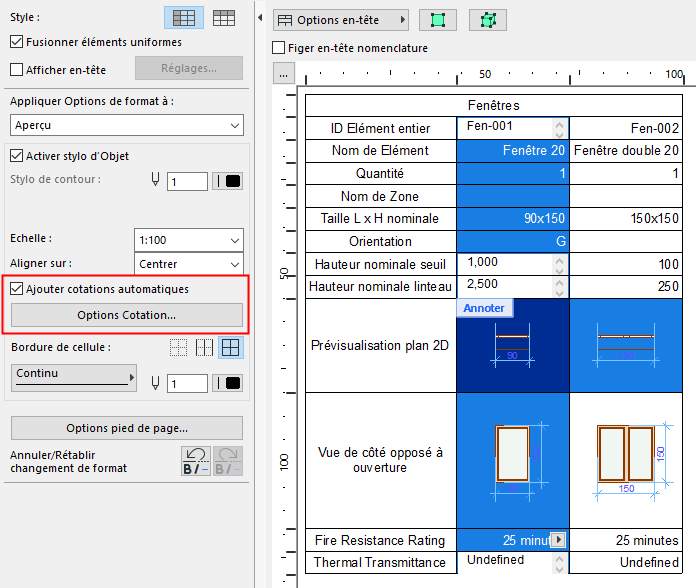
Task: Open the Aligner sur Centrer dropdown
Action: (189, 264)
